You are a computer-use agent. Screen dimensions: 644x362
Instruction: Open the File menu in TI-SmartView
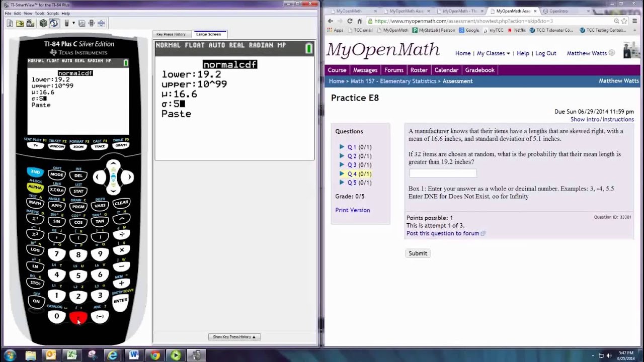click(8, 13)
